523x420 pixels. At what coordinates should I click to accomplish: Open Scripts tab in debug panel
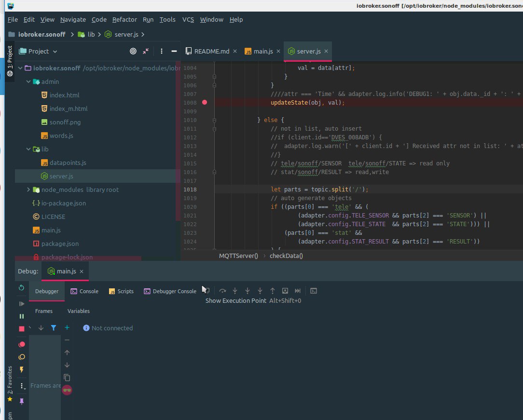(121, 291)
